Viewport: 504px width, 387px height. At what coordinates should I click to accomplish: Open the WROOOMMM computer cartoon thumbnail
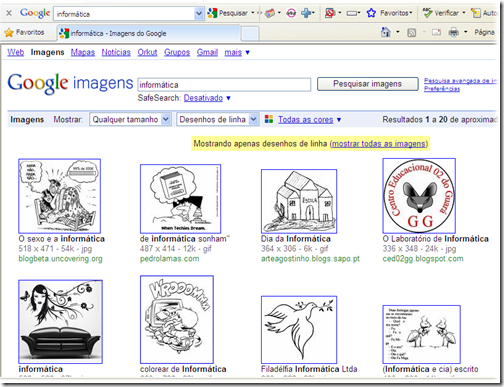point(177,319)
